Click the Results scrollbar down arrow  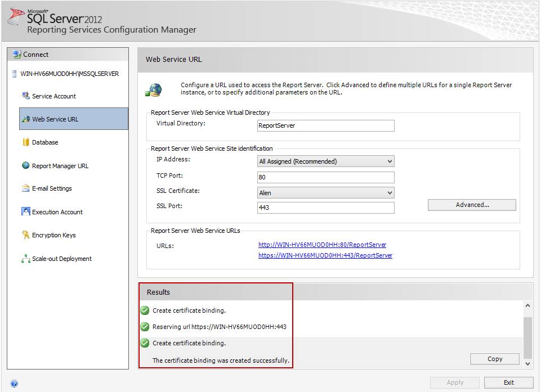pyautogui.click(x=527, y=364)
